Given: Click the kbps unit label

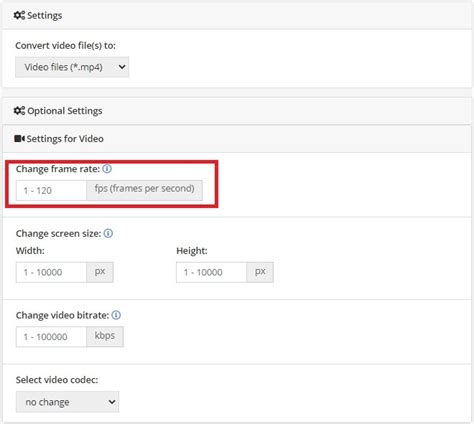Looking at the screenshot, I should (105, 337).
